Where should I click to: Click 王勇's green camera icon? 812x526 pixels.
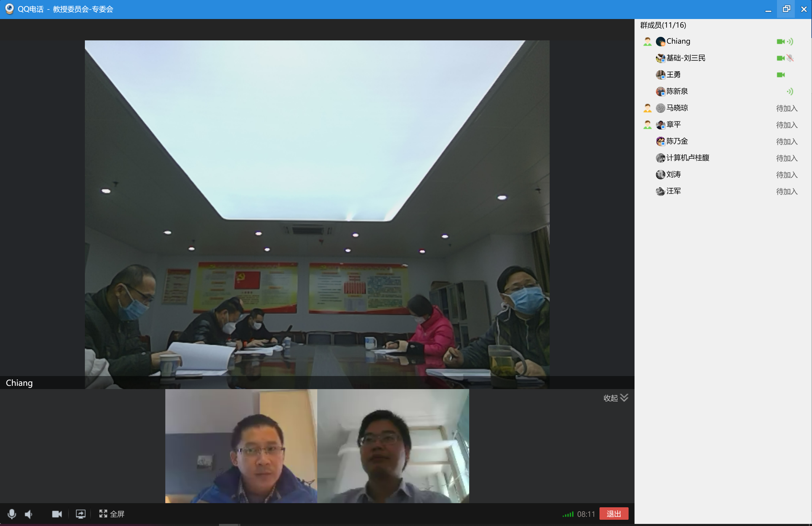point(780,75)
